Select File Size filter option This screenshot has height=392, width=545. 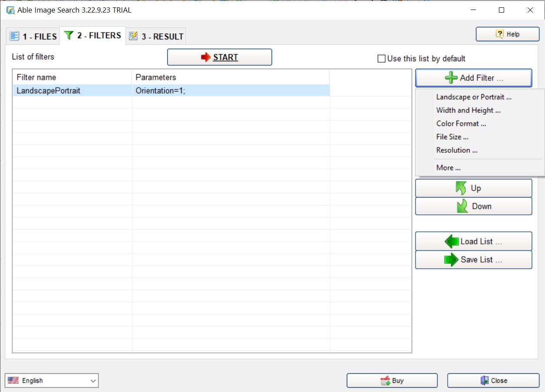pos(452,137)
